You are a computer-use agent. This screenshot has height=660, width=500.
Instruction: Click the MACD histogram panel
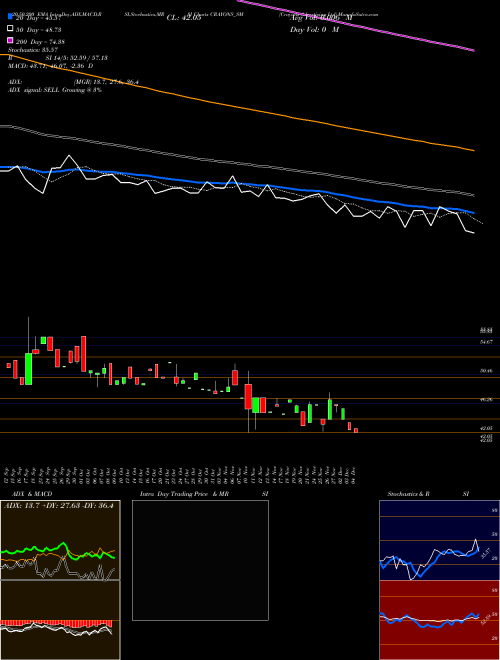point(60,620)
